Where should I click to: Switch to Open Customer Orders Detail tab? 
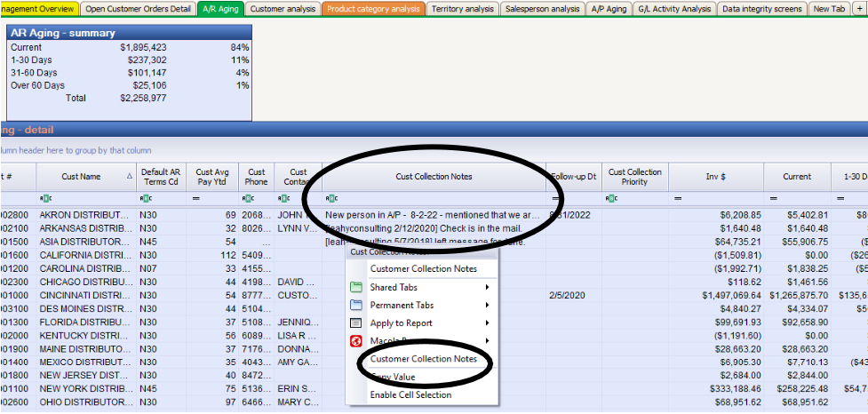coord(139,9)
